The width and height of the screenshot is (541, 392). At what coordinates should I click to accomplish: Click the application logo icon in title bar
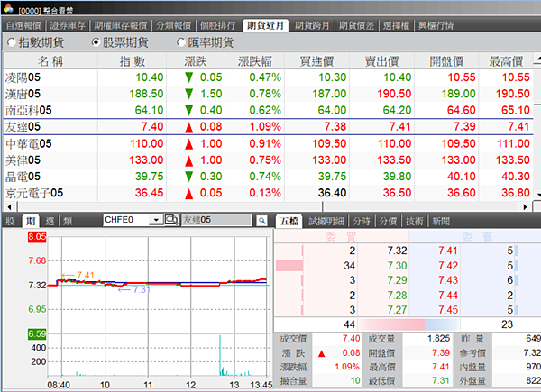tap(8, 9)
